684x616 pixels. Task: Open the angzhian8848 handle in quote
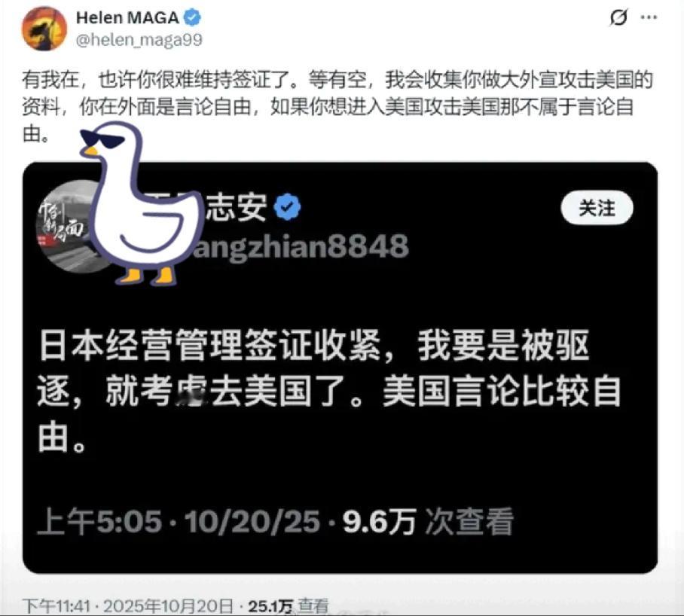click(301, 247)
